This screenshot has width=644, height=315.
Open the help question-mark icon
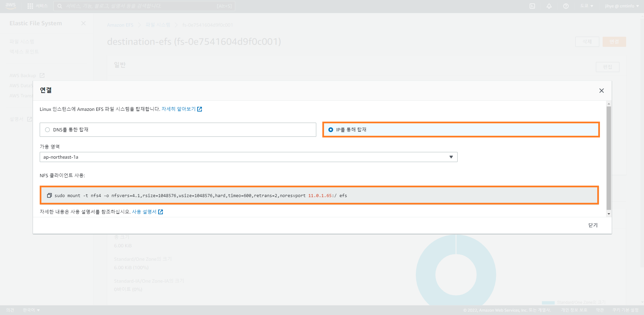566,6
